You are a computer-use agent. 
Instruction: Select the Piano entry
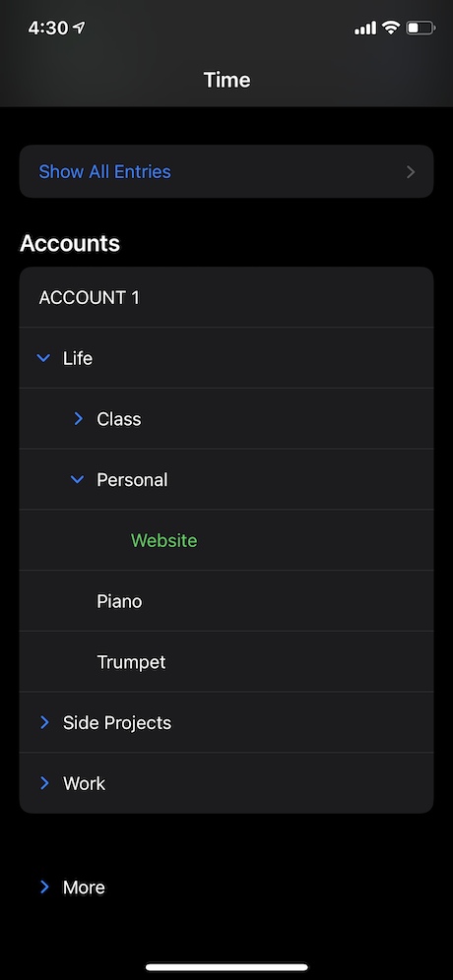coord(119,602)
